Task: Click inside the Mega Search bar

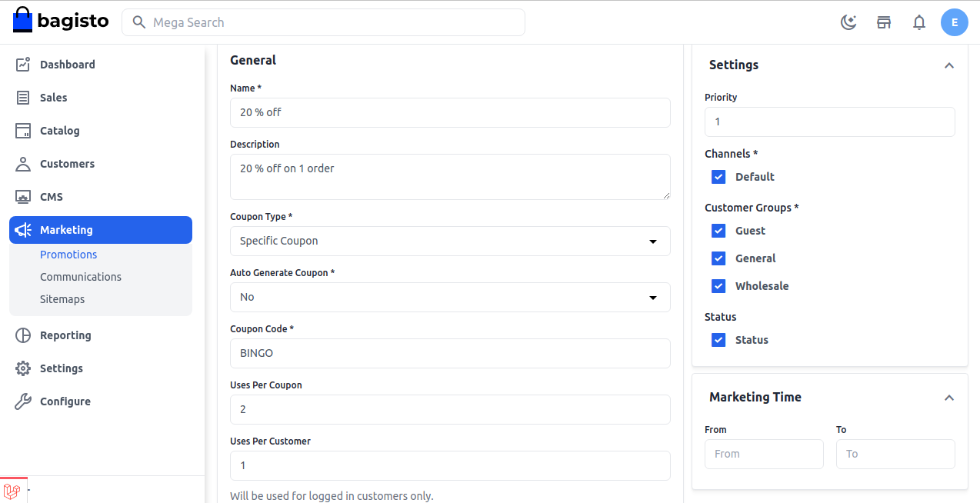Action: click(323, 22)
